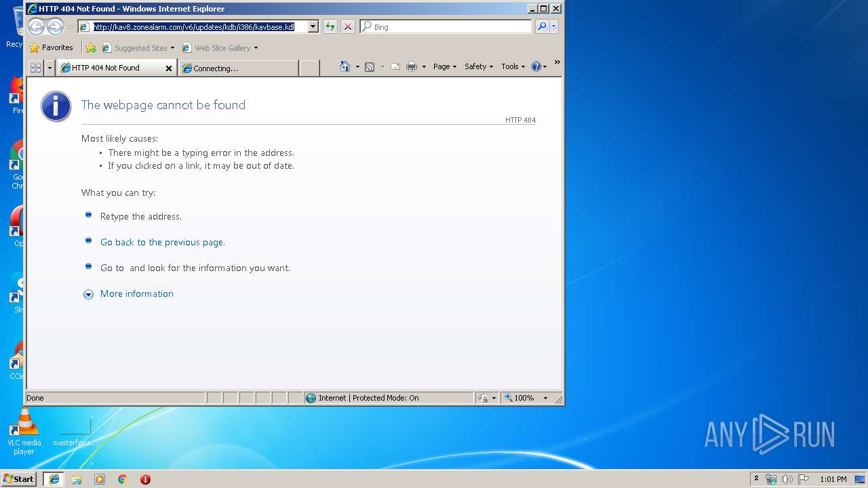Open masterforu desktop file icon
This screenshot has width=868, height=488.
pos(75,432)
